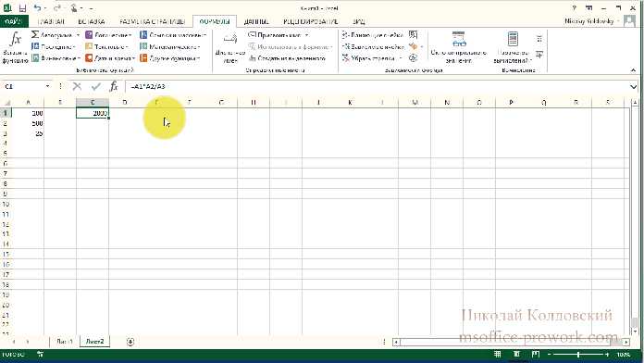Open the AutoSum sigma function
The image size is (644, 363).
(35, 35)
